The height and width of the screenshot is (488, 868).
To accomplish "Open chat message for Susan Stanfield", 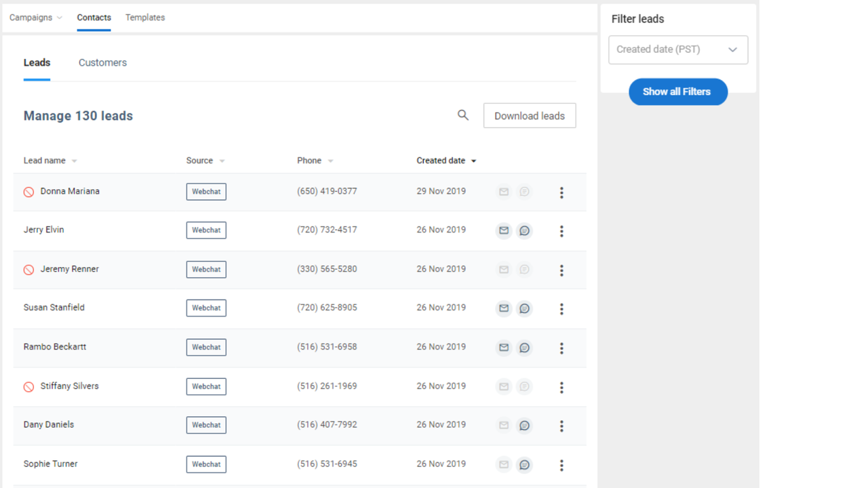I will point(524,308).
